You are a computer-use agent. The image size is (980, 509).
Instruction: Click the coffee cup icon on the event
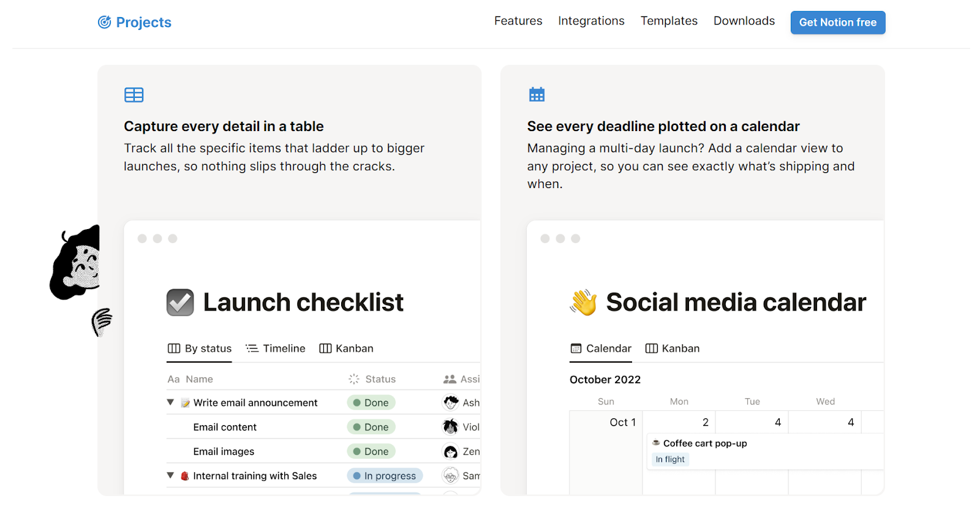point(656,443)
